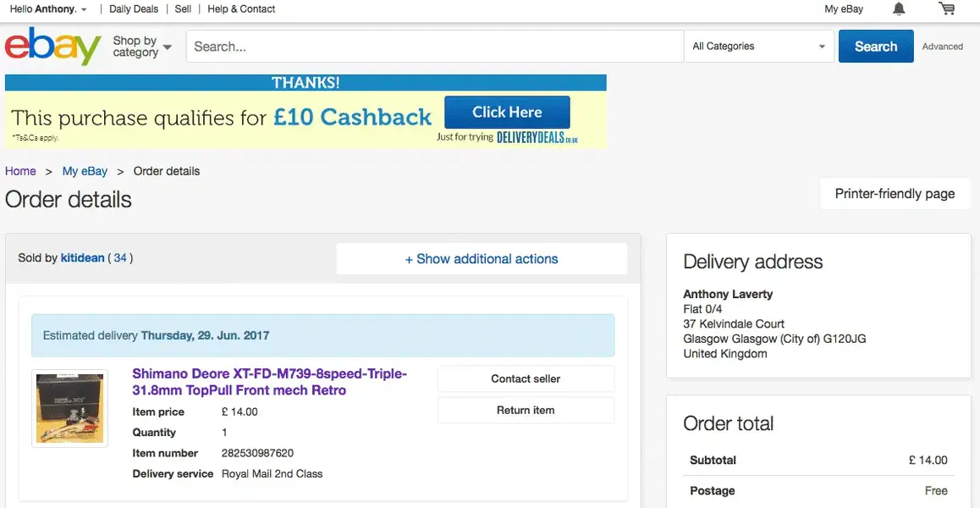
Task: Open the Printer-friendly page button
Action: point(895,194)
